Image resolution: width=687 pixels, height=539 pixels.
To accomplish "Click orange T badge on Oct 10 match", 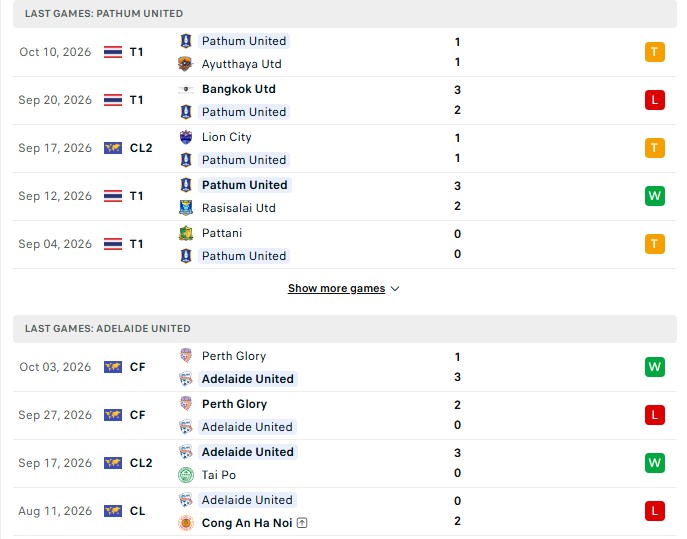I will [x=655, y=52].
